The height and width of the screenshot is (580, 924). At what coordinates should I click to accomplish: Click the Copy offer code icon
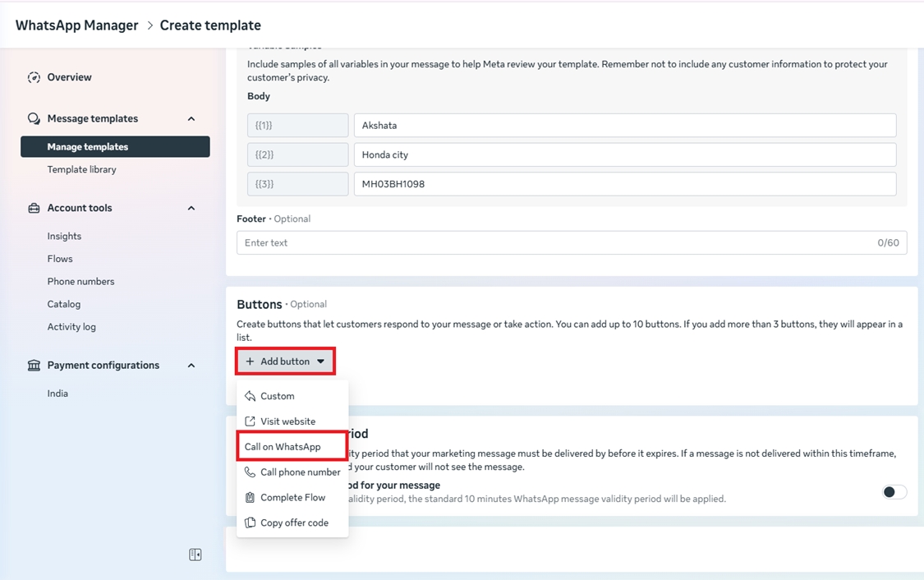pos(251,523)
